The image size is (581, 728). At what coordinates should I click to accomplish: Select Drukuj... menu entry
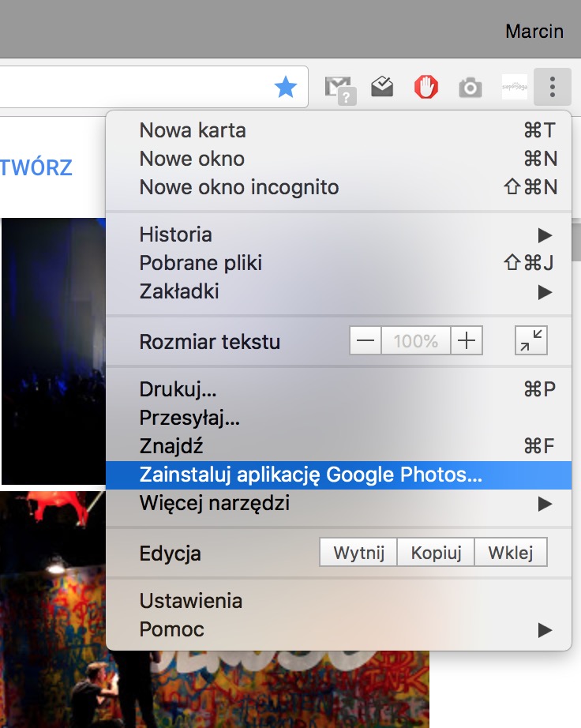[x=339, y=389]
